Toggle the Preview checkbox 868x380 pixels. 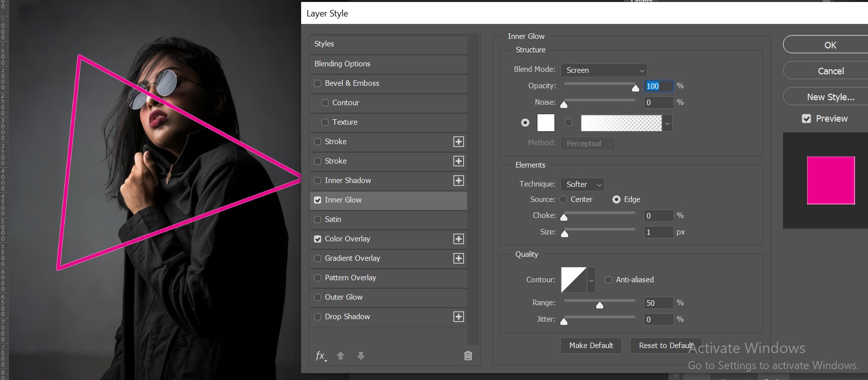click(806, 119)
